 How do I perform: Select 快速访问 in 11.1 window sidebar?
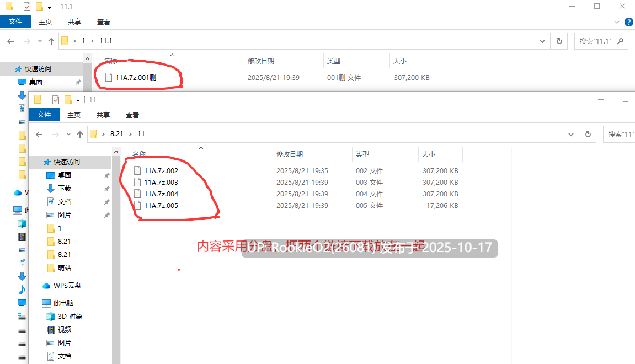coord(38,69)
